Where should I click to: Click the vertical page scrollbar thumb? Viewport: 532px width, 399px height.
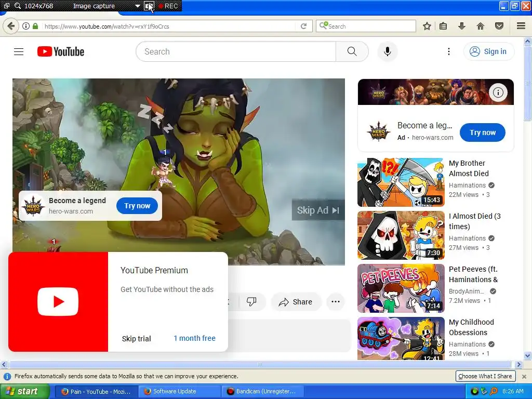pyautogui.click(x=527, y=83)
